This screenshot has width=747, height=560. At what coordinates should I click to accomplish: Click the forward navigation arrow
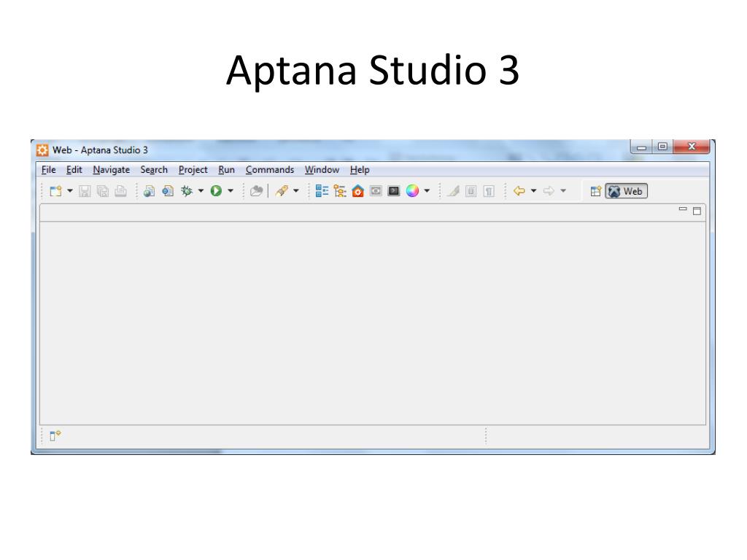(x=549, y=191)
